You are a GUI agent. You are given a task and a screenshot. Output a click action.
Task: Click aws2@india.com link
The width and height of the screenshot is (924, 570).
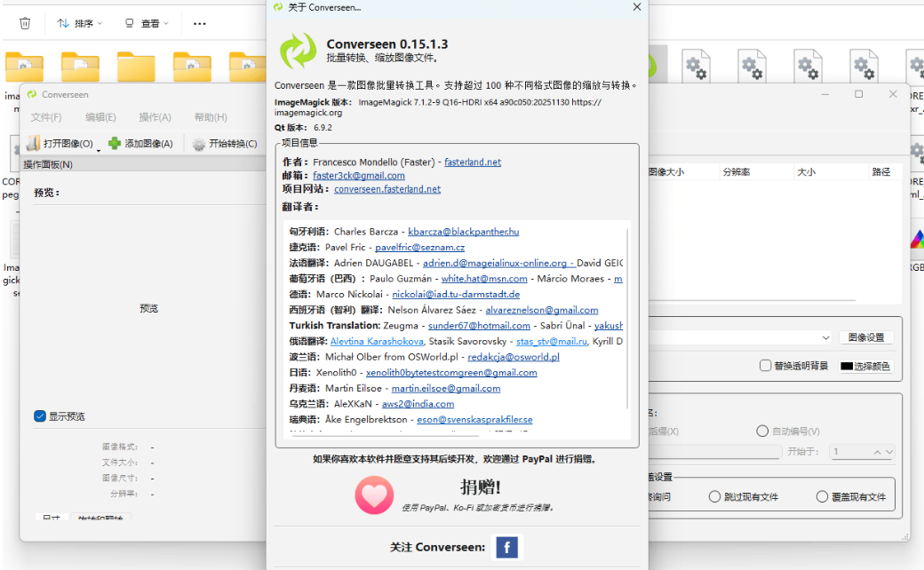click(x=418, y=404)
